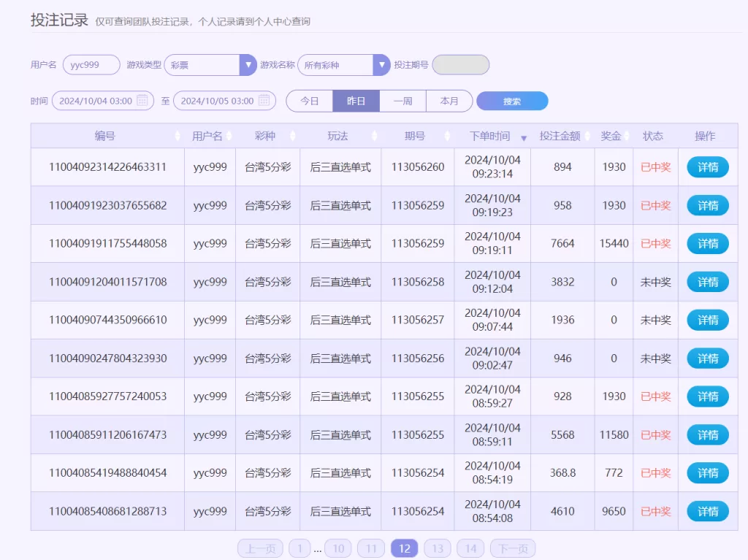Sort by 彩种 column arrows
The image size is (748, 560).
click(292, 136)
